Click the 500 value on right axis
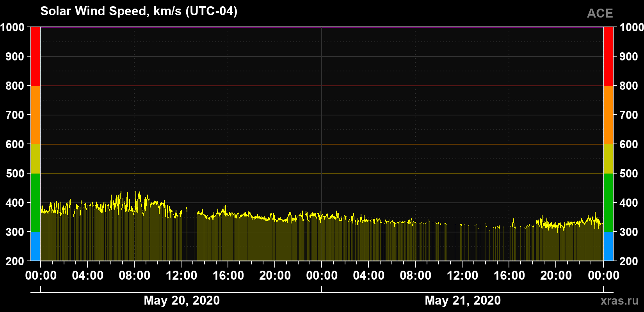The image size is (644, 312). click(629, 174)
